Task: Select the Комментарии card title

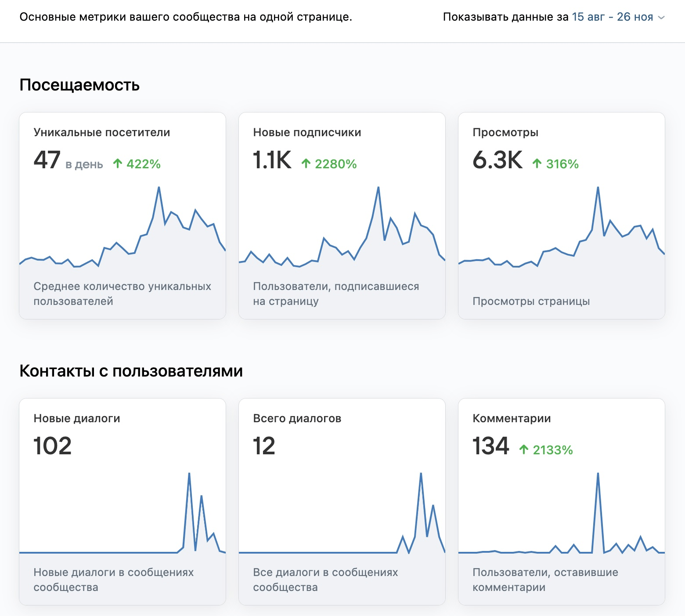Action: tap(512, 418)
